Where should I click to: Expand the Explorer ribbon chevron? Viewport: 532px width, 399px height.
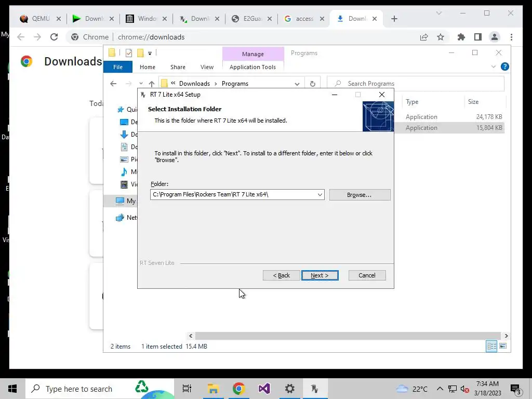pos(494,66)
